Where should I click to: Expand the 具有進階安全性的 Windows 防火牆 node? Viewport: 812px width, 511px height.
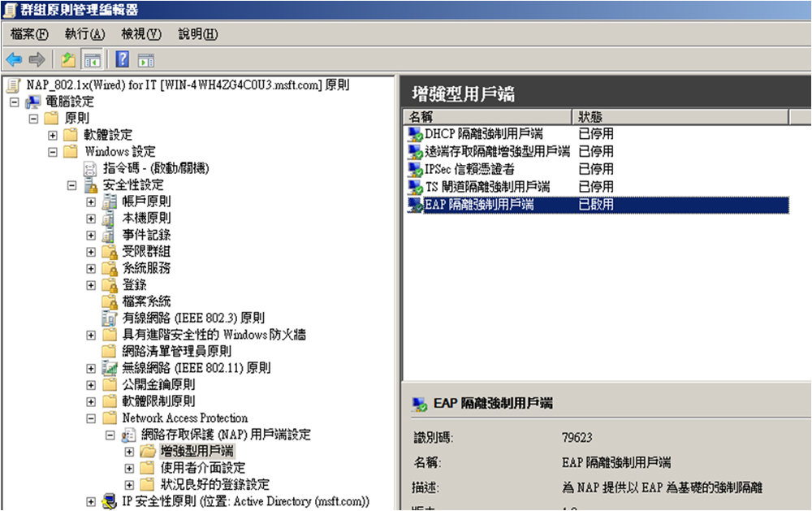pos(91,336)
